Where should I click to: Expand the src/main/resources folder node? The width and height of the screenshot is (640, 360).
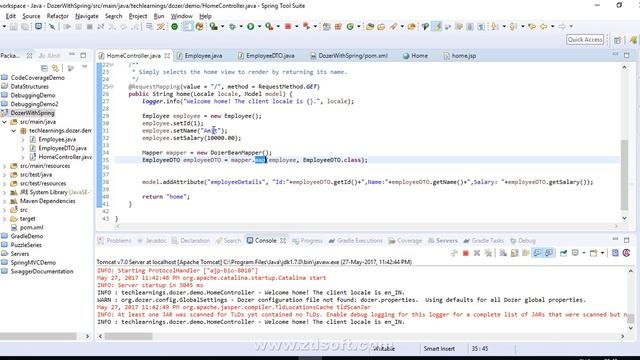[4, 166]
